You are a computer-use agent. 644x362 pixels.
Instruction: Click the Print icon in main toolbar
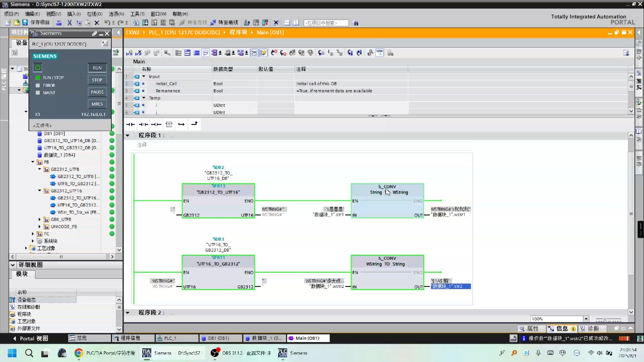coord(59,22)
